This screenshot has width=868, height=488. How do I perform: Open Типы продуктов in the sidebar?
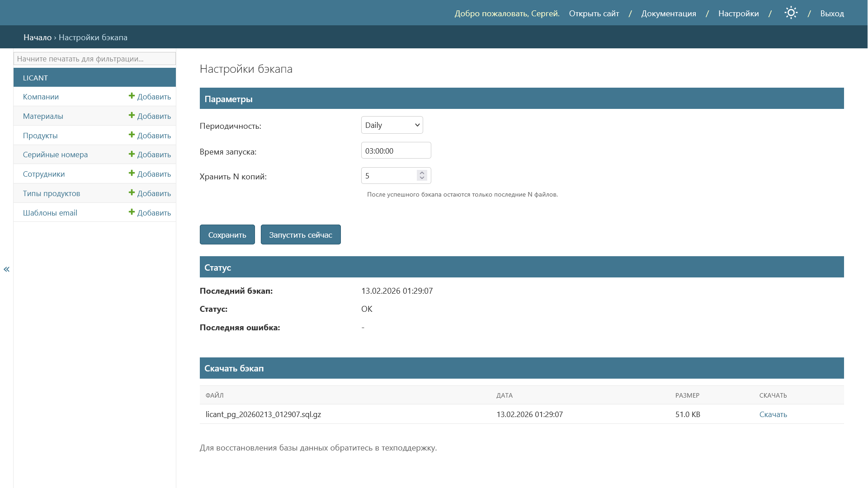pos(52,193)
